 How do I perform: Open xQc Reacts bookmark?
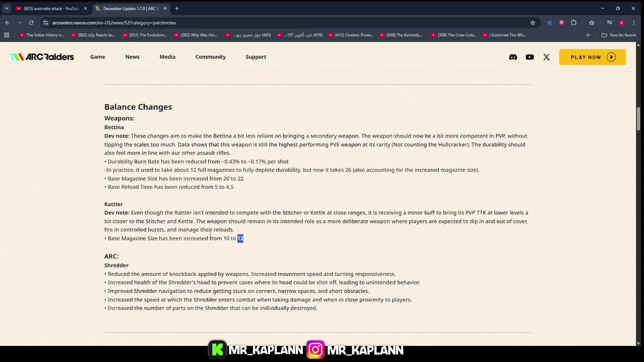point(93,35)
